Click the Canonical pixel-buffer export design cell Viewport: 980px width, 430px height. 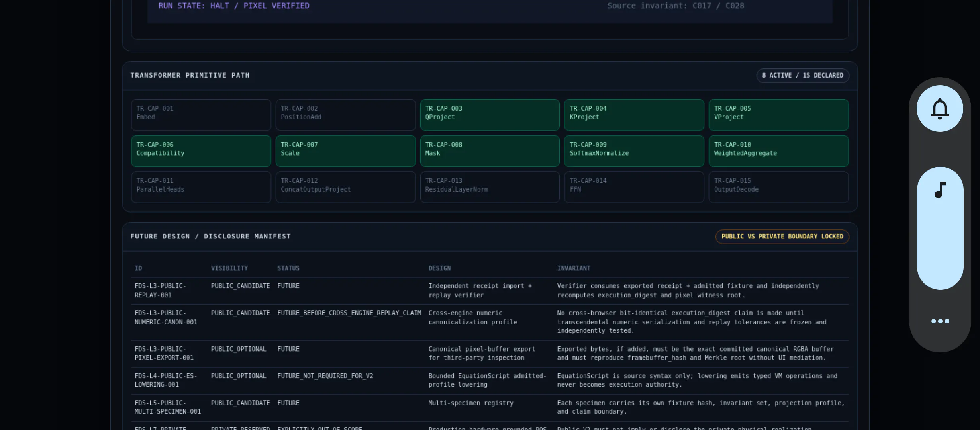[482, 353]
